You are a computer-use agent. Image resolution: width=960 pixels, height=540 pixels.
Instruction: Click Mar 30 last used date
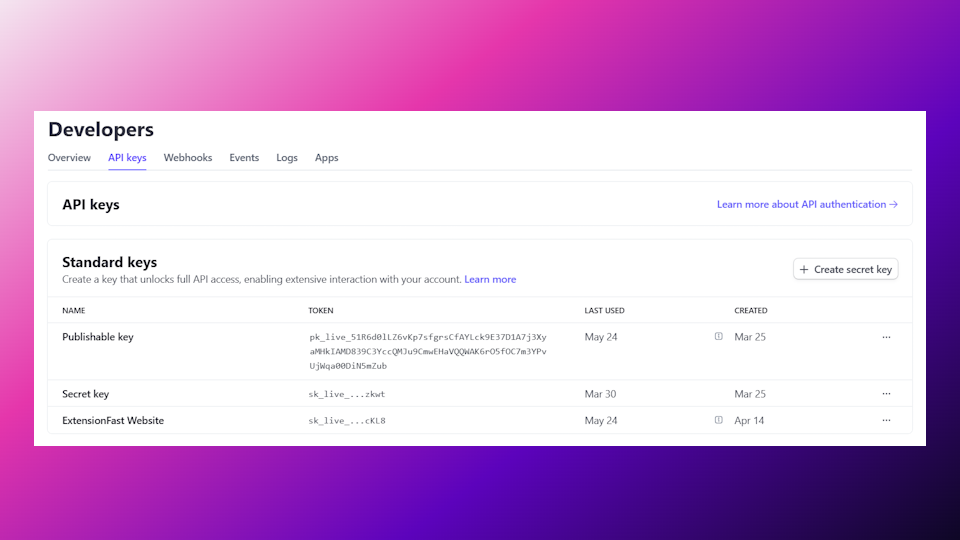pos(600,394)
